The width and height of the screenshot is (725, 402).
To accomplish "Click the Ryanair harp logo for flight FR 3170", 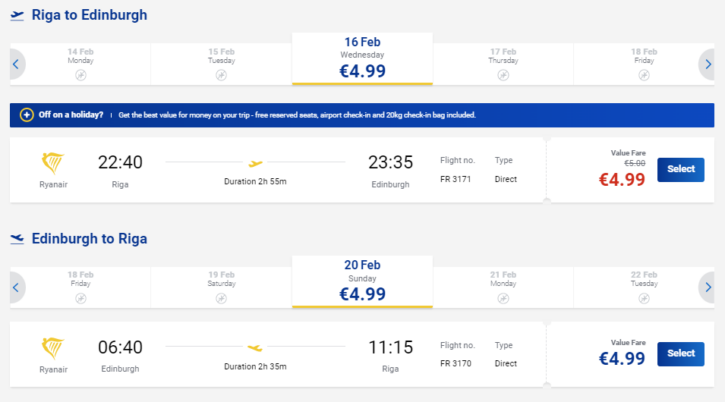I will tap(53, 348).
